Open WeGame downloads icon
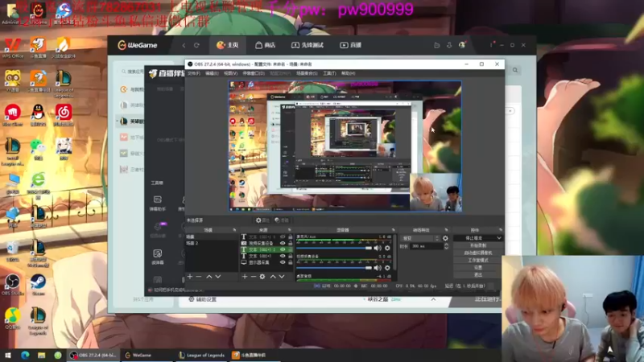This screenshot has height=362, width=644. coord(449,45)
